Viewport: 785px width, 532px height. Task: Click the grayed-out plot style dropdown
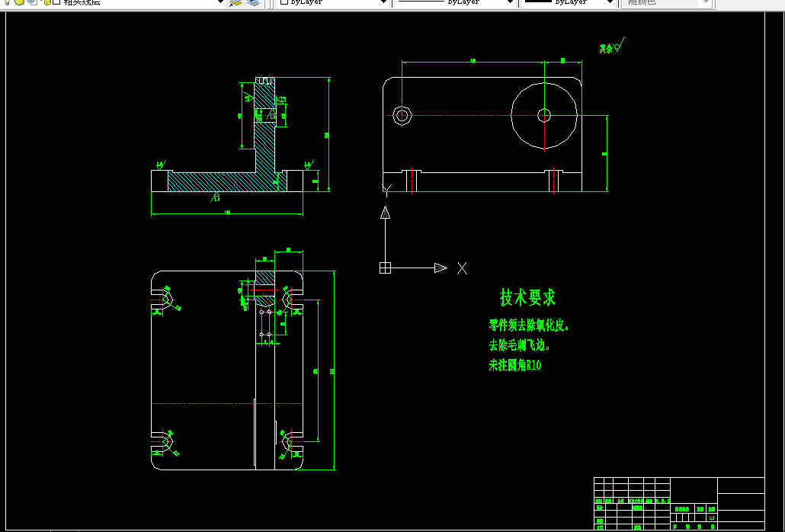pyautogui.click(x=666, y=2)
